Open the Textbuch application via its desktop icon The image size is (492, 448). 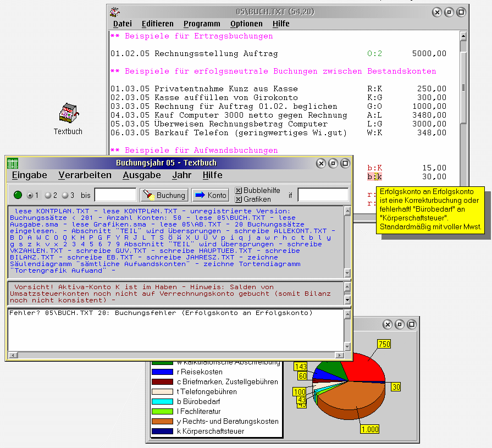click(x=68, y=113)
